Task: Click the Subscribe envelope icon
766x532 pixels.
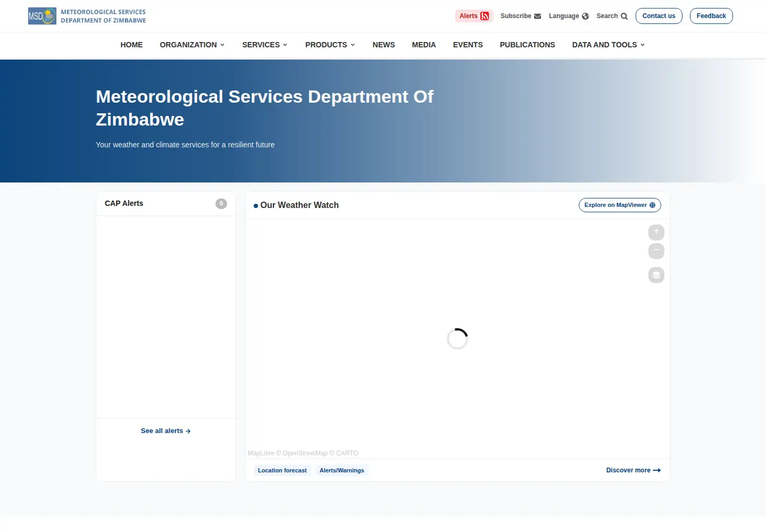Action: (537, 16)
